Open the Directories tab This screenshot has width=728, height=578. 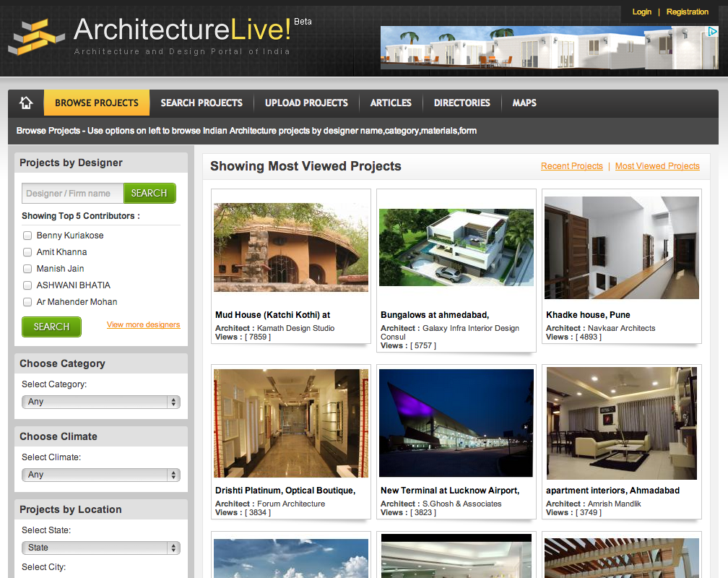(x=462, y=103)
